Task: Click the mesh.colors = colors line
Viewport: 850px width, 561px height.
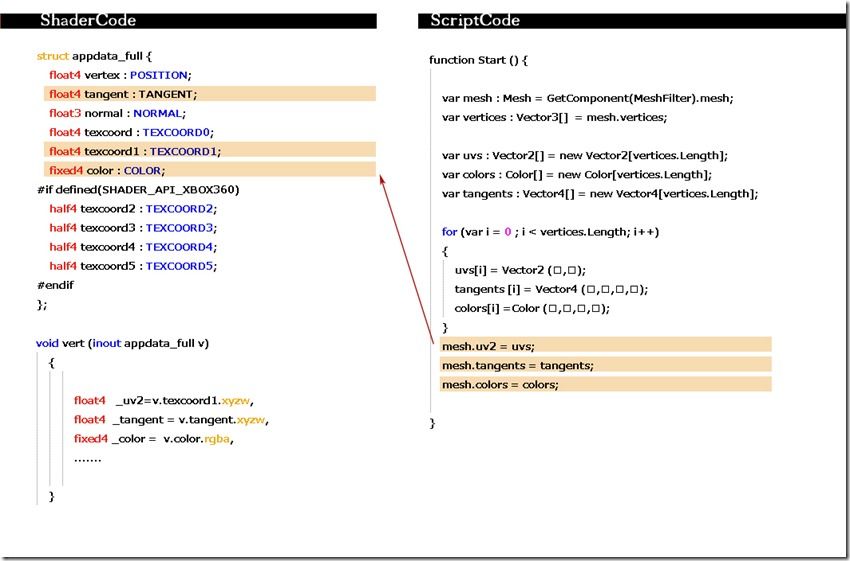Action: pos(606,384)
